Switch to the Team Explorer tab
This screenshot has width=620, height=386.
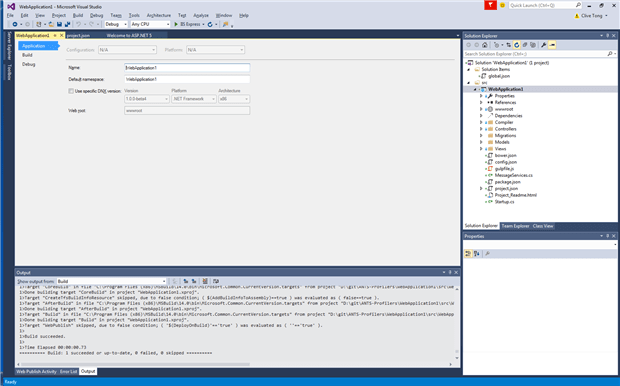(x=515, y=226)
